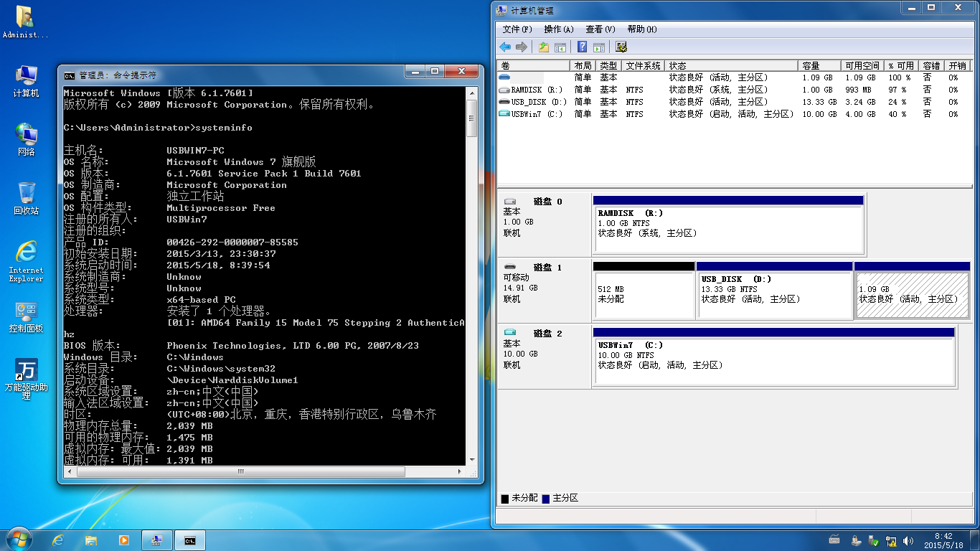The height and width of the screenshot is (551, 980).
Task: Click the Back arrow in Computer Management toolbar
Action: (505, 47)
